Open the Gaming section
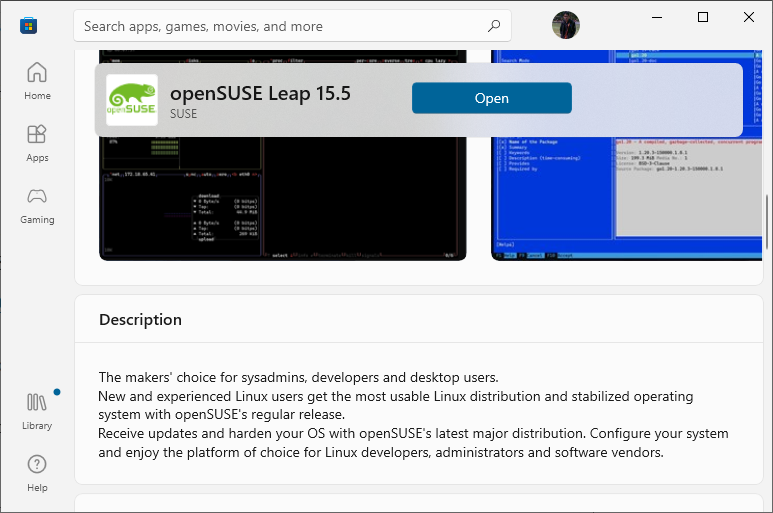Viewport: 773px width, 513px height. tap(37, 205)
